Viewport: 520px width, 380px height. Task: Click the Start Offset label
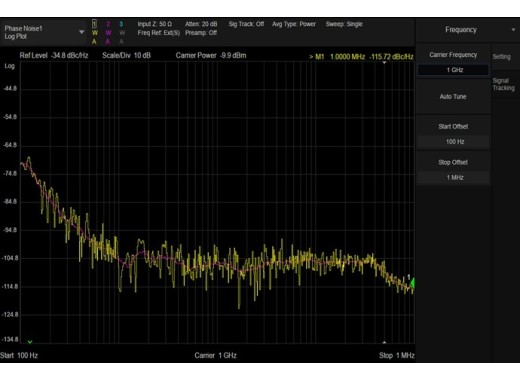pos(453,127)
